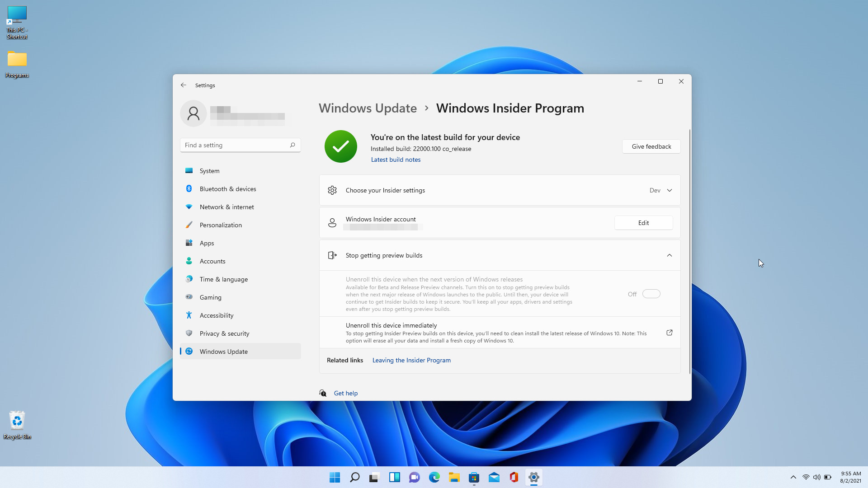Open Office app from taskbar
The height and width of the screenshot is (488, 868).
pyautogui.click(x=514, y=477)
